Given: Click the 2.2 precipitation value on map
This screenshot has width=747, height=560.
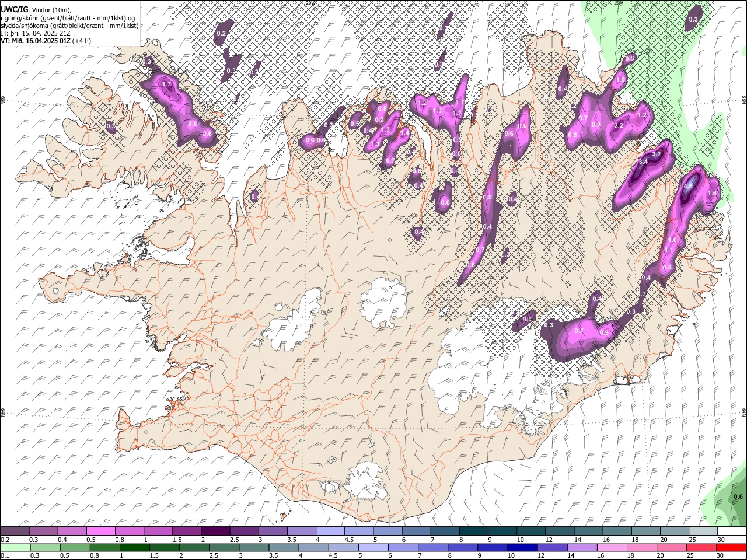Looking at the screenshot, I should (620, 126).
